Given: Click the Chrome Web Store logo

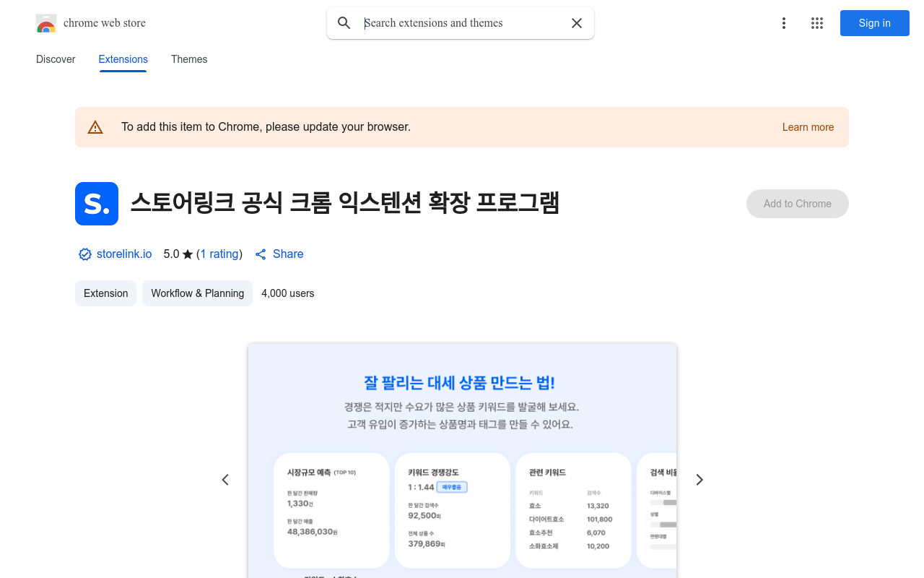Looking at the screenshot, I should [46, 23].
